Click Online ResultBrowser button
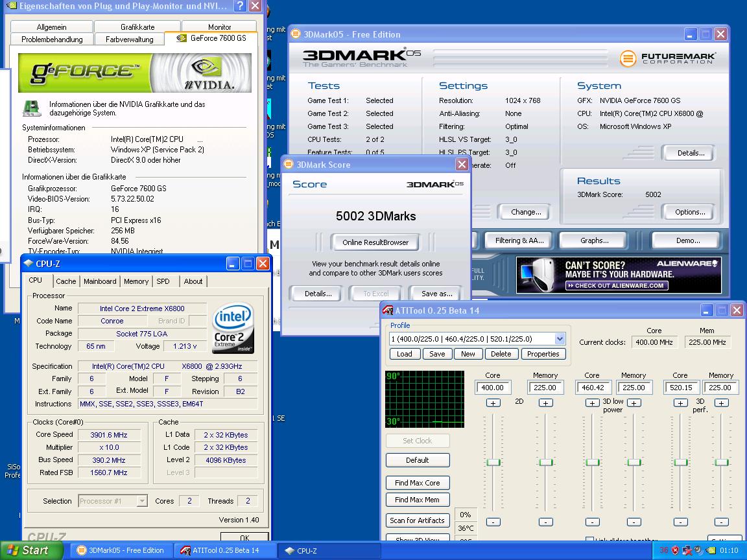This screenshot has width=747, height=560. coord(375,242)
